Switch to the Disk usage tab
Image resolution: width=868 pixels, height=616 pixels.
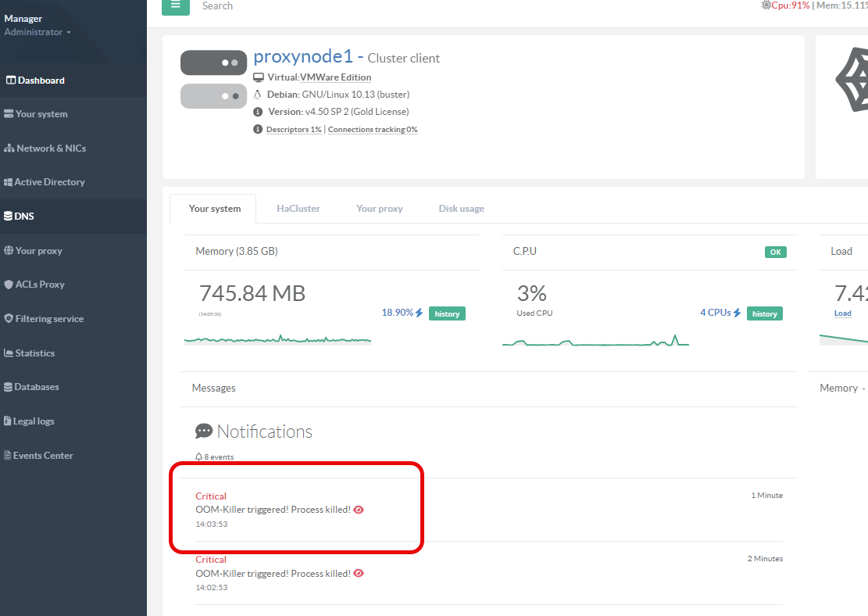tap(461, 209)
